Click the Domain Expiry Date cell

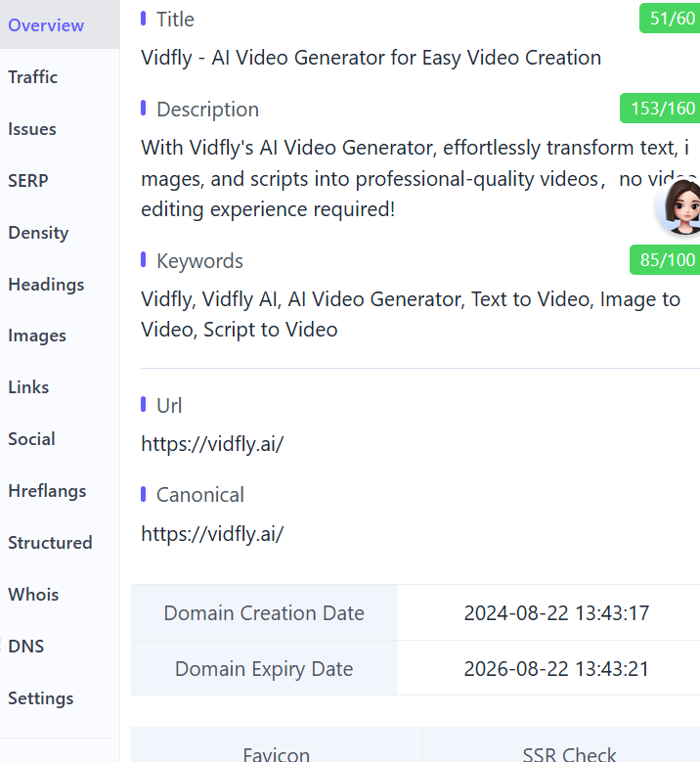pyautogui.click(x=264, y=668)
